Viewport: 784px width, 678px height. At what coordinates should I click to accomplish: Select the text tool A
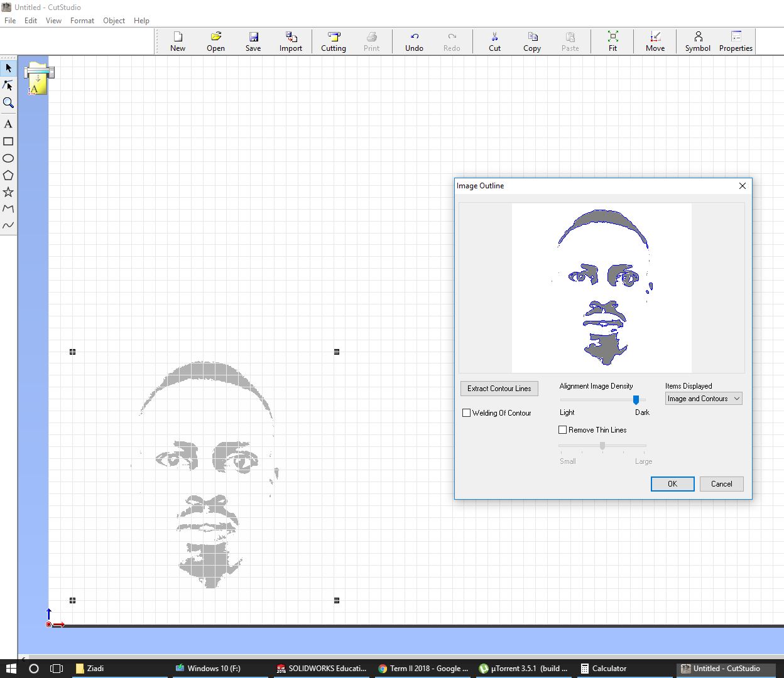tap(8, 124)
